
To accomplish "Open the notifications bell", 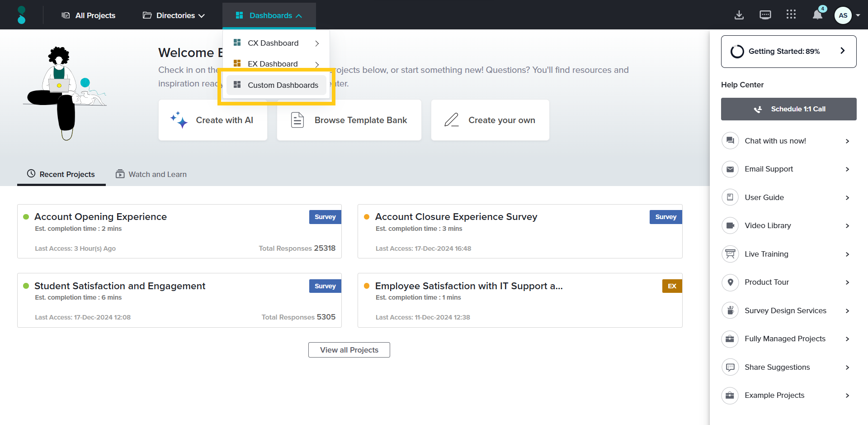I will (x=817, y=15).
